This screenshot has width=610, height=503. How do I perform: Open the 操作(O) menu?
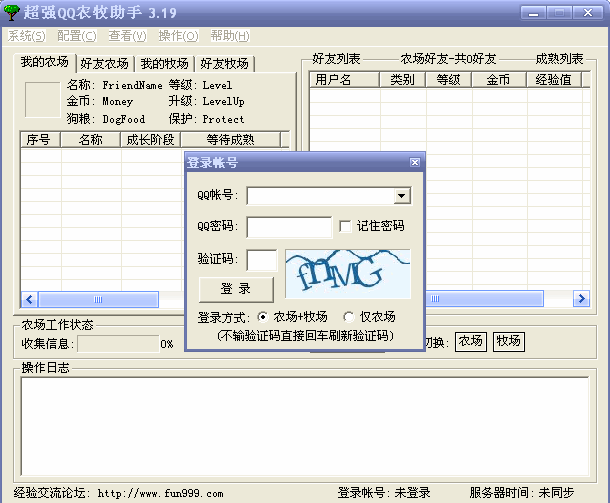(x=178, y=36)
